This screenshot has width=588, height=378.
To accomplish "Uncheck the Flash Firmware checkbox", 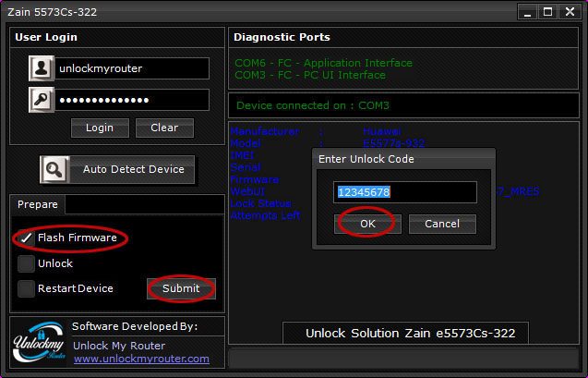I will coord(26,238).
